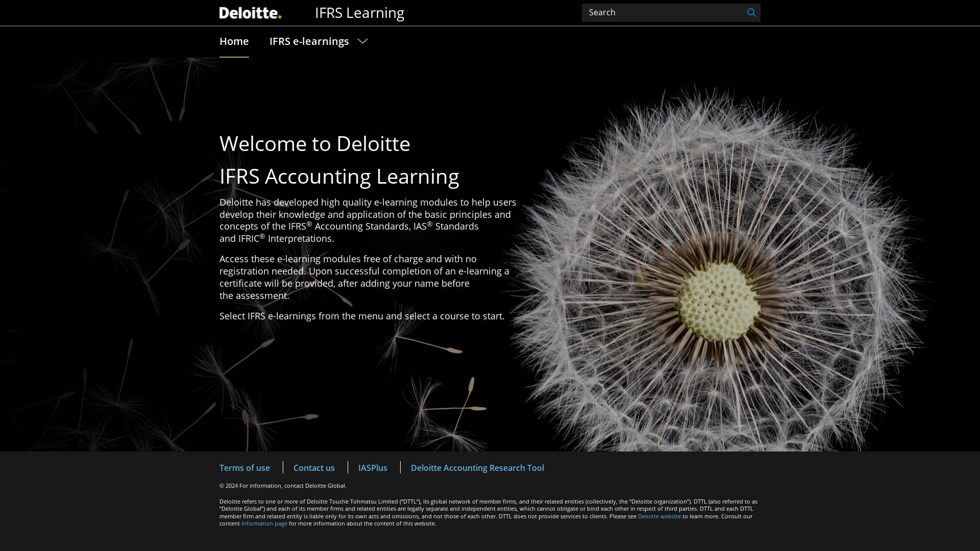
Task: Visit the IASPlus footer link
Action: point(373,468)
